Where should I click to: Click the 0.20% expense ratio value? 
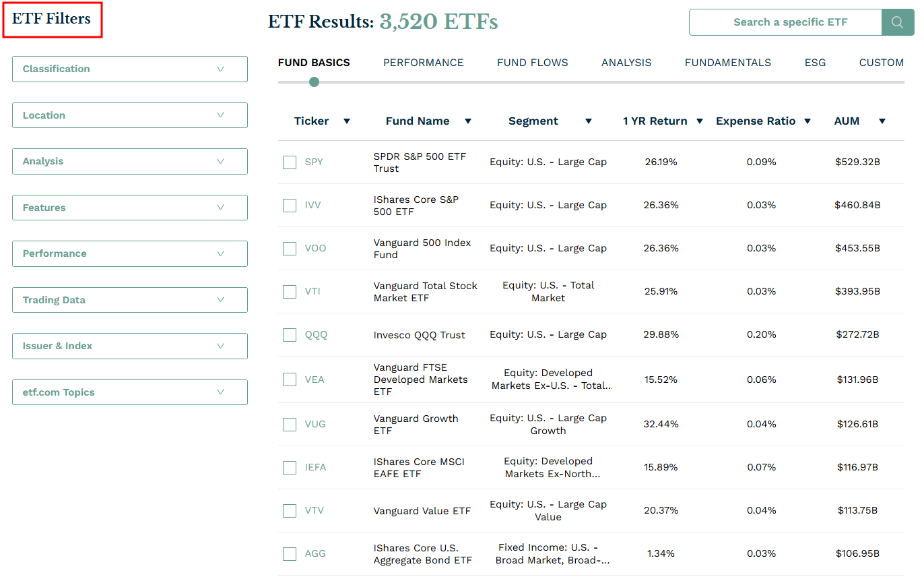762,335
